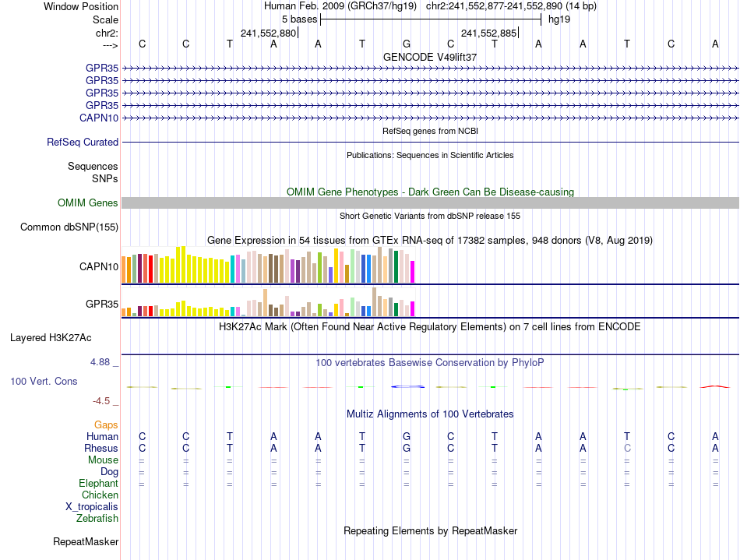Image resolution: width=740 pixels, height=560 pixels.
Task: Click the light gray C in Rhesus row
Action: pos(627,448)
